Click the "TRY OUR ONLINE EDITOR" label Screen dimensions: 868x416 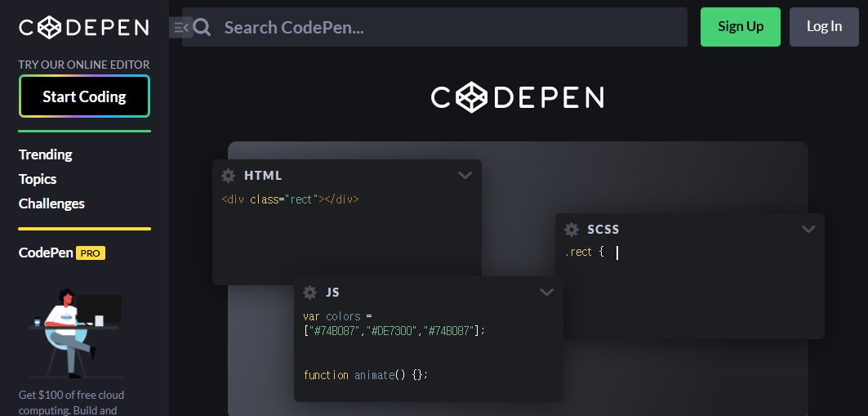pyautogui.click(x=84, y=65)
